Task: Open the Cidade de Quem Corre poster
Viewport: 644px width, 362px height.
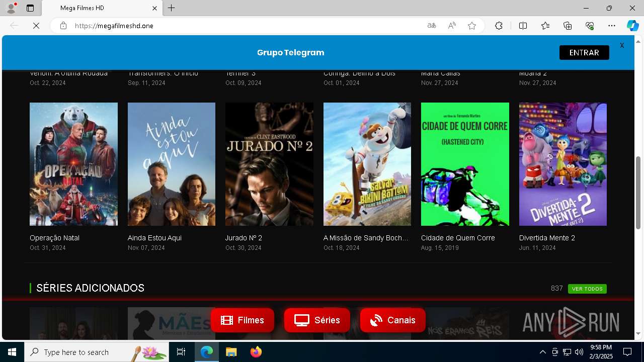Action: point(465,164)
